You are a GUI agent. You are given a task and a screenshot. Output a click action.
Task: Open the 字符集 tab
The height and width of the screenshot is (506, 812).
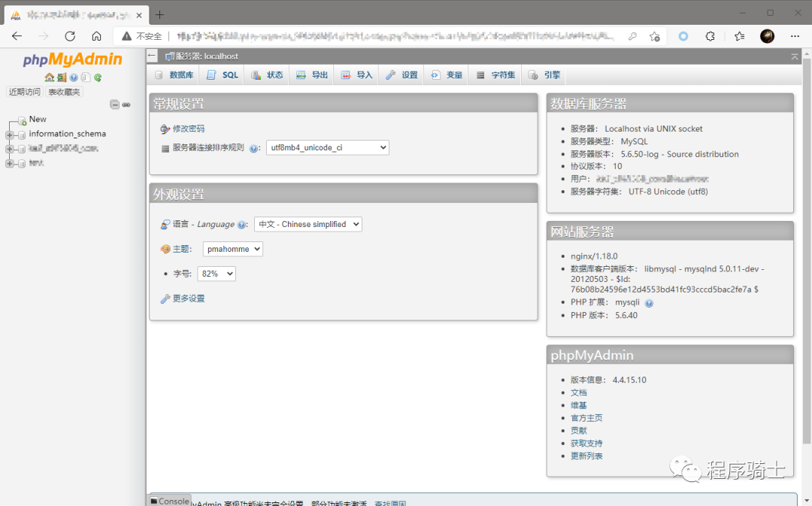click(x=496, y=75)
